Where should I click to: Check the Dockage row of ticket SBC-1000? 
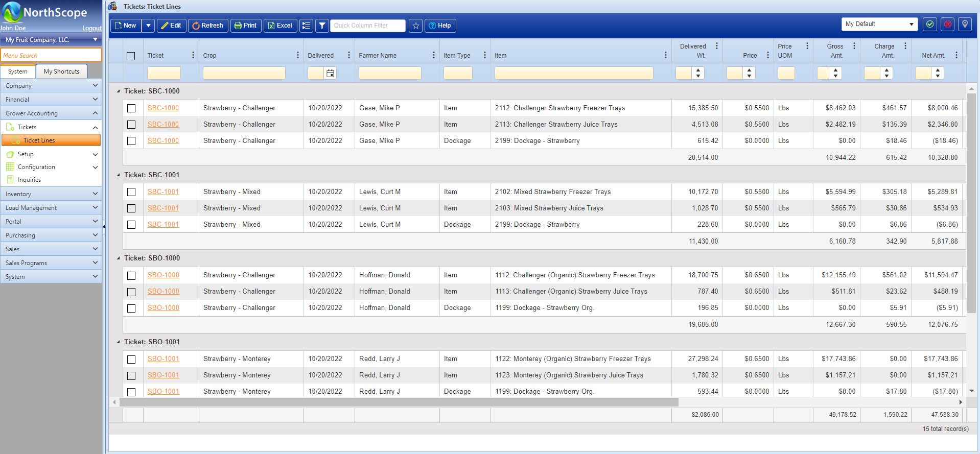pos(131,141)
